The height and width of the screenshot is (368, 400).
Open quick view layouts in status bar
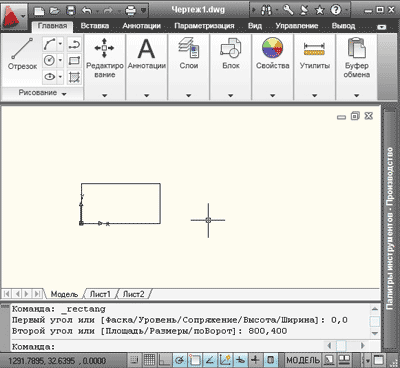point(329,360)
